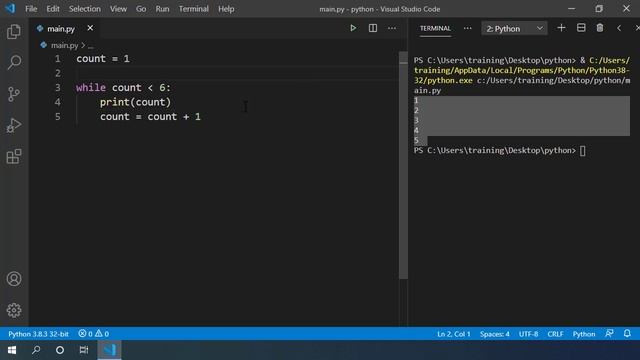The width and height of the screenshot is (640, 360).
Task: Open the Manage gear icon
Action: point(14,310)
